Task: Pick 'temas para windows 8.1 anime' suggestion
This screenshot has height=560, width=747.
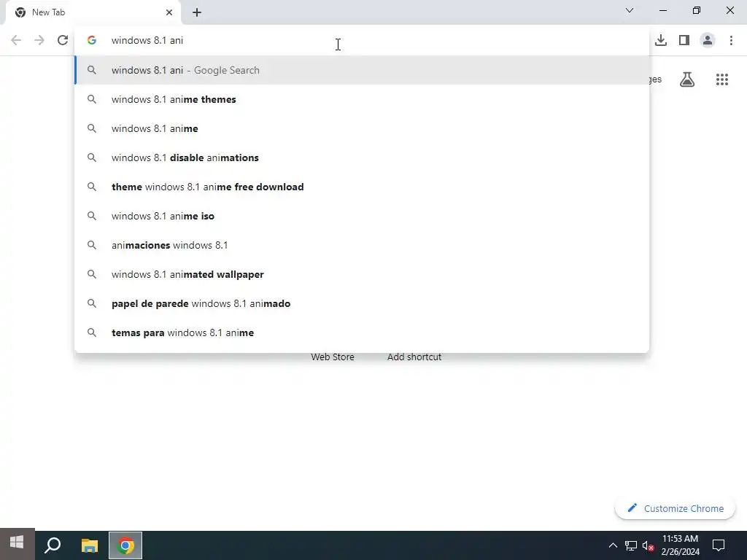Action: click(x=362, y=332)
